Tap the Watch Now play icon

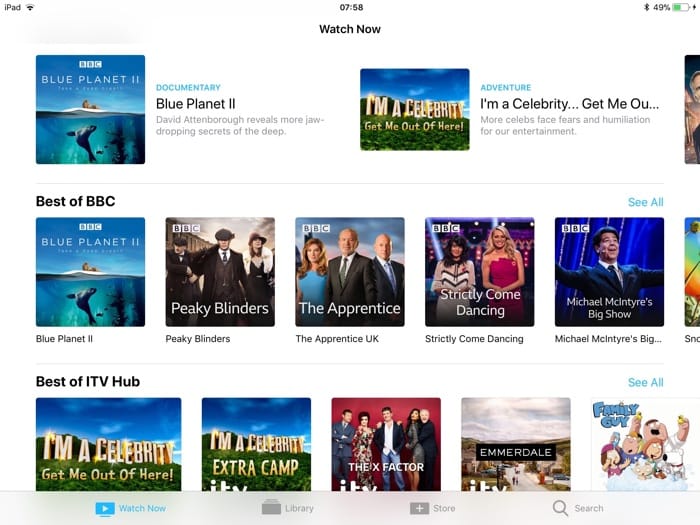pos(105,508)
